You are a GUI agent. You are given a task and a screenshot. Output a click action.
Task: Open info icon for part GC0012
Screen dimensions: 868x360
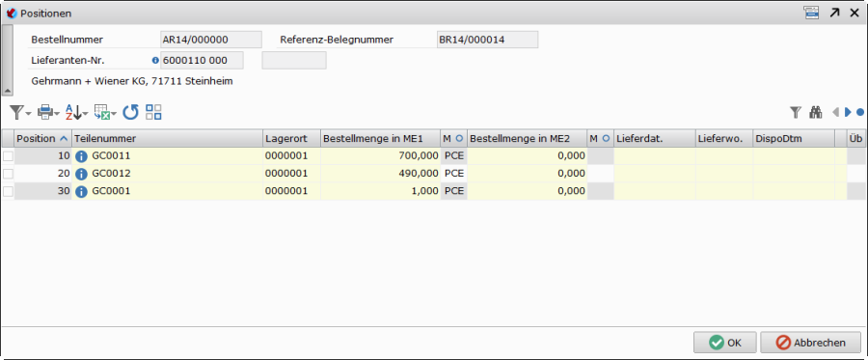81,174
